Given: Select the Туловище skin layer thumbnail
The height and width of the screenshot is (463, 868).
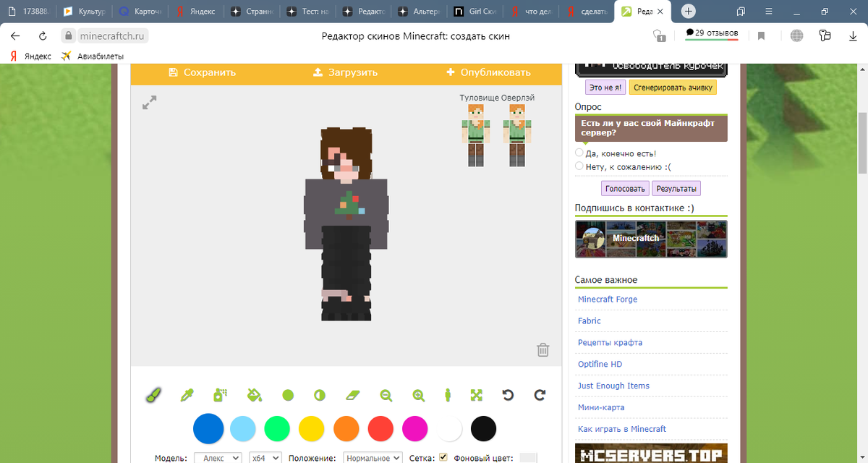Looking at the screenshot, I should click(475, 135).
